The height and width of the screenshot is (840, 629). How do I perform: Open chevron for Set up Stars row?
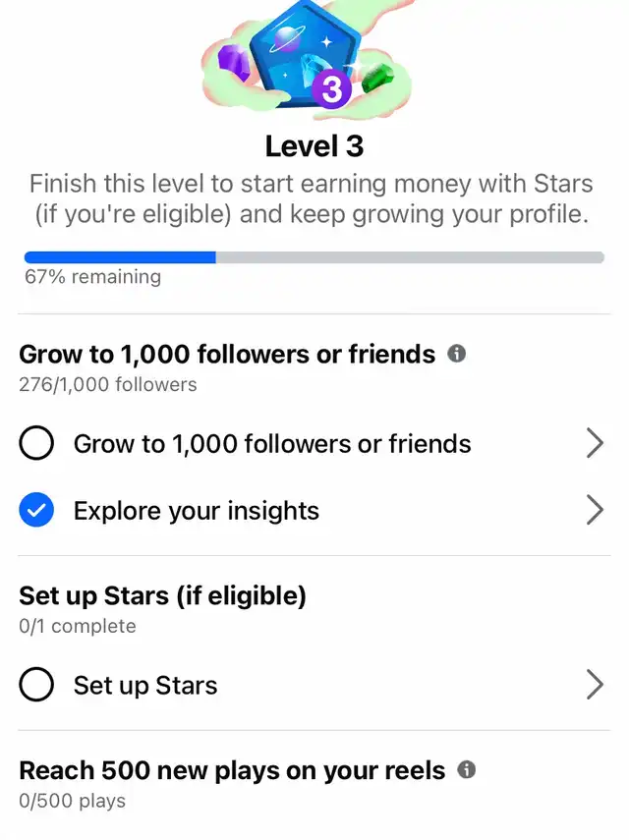pyautogui.click(x=595, y=684)
